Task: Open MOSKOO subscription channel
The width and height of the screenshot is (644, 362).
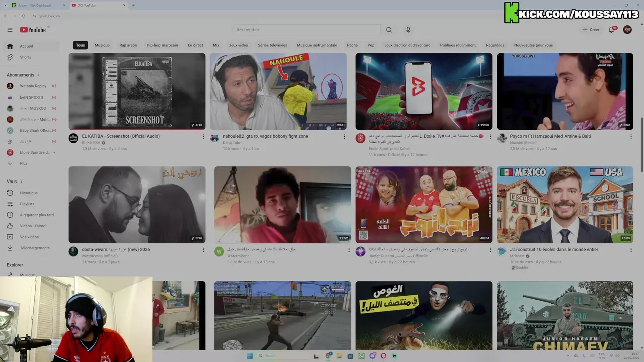Action: pyautogui.click(x=32, y=108)
